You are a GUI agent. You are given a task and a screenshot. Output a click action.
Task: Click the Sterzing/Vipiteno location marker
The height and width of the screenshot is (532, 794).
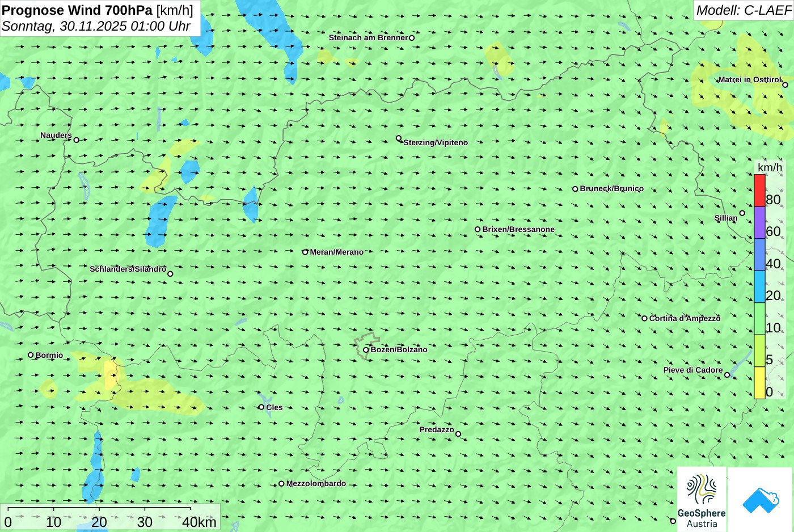pos(399,138)
